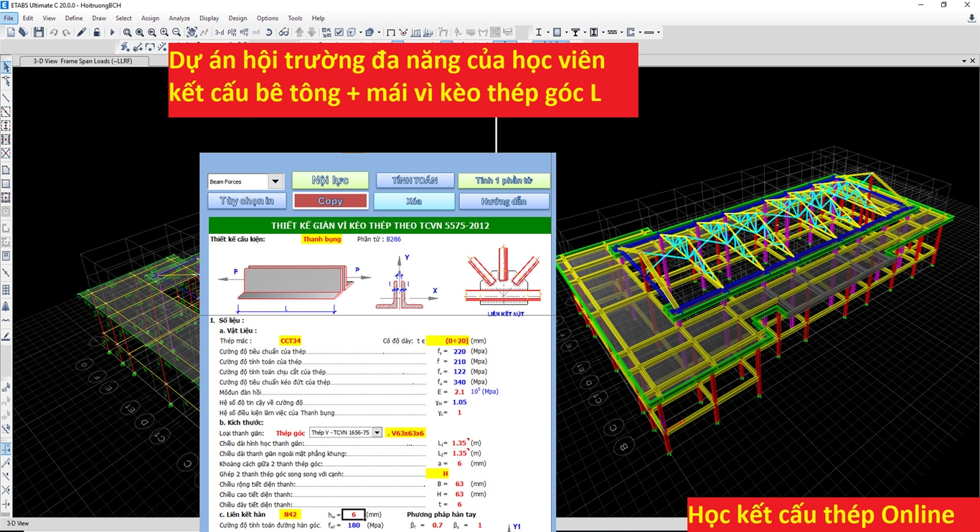This screenshot has height=532, width=980.
Task: Open the Edit menu
Action: point(28,18)
